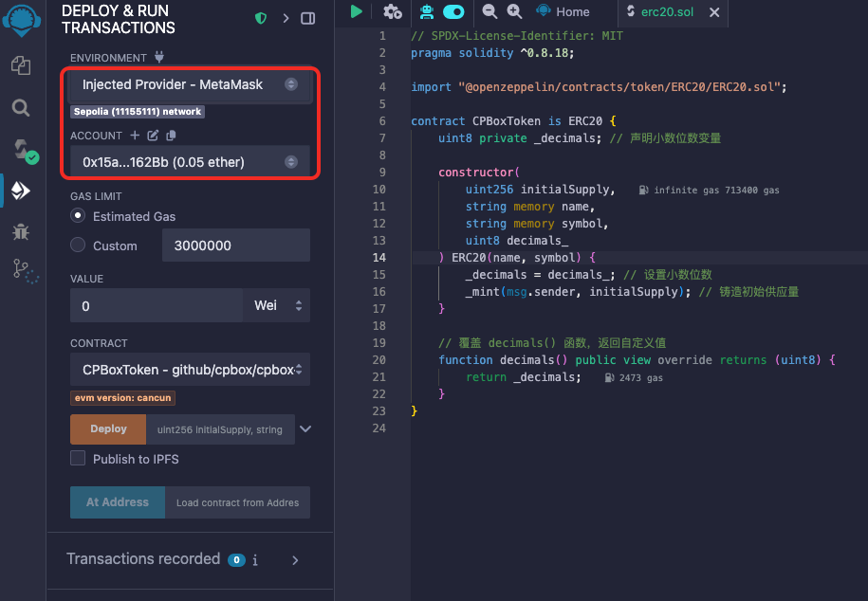Select the Estimated Gas radio button

pos(78,215)
